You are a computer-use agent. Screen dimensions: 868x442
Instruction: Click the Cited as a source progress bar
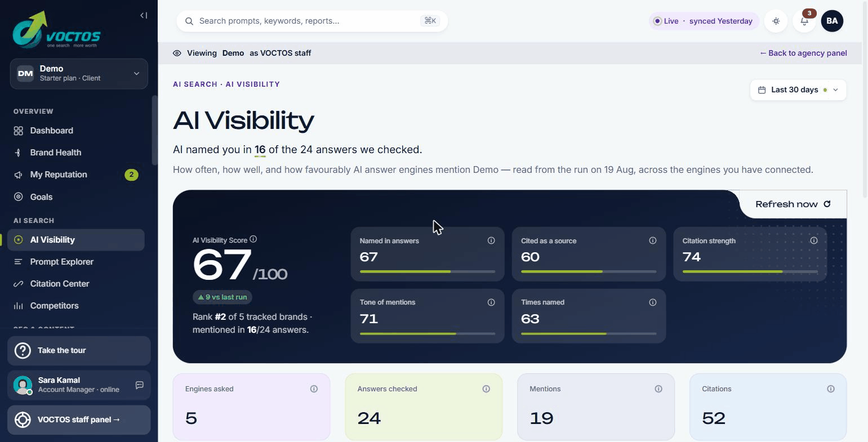tap(589, 271)
